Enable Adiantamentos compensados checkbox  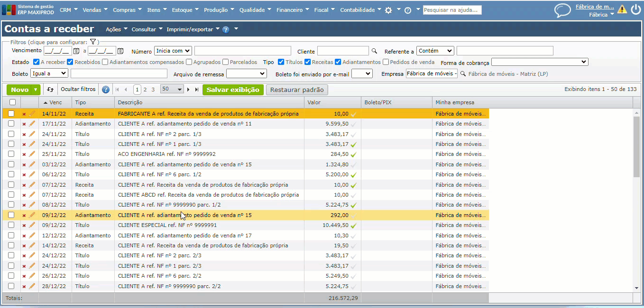105,62
